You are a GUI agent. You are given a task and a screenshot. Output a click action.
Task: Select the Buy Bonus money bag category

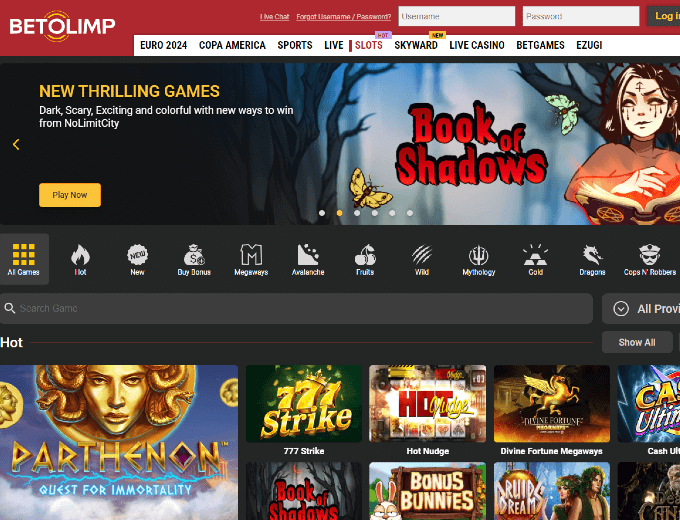click(194, 259)
